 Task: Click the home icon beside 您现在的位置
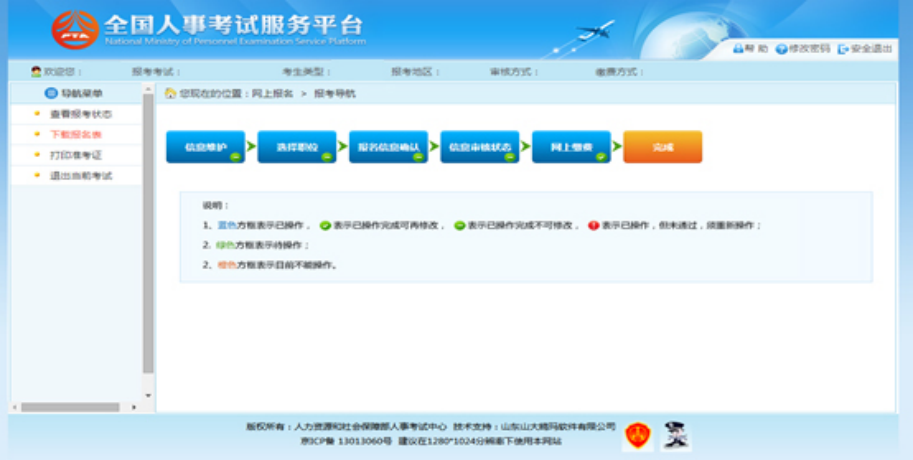170,93
